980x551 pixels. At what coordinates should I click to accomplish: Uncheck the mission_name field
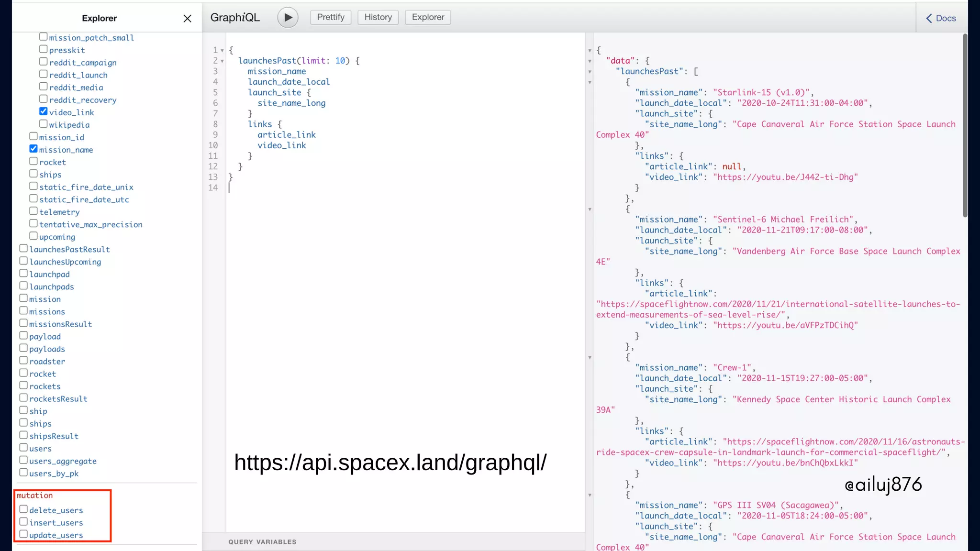pyautogui.click(x=33, y=149)
